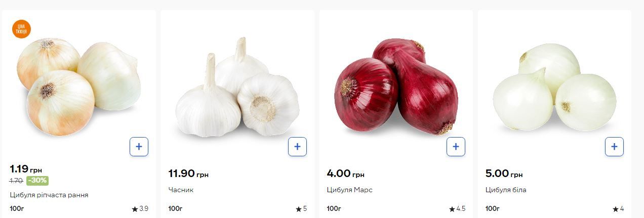Add Часник to cart with plus
Image resolution: width=644 pixels, height=218 pixels.
click(297, 147)
